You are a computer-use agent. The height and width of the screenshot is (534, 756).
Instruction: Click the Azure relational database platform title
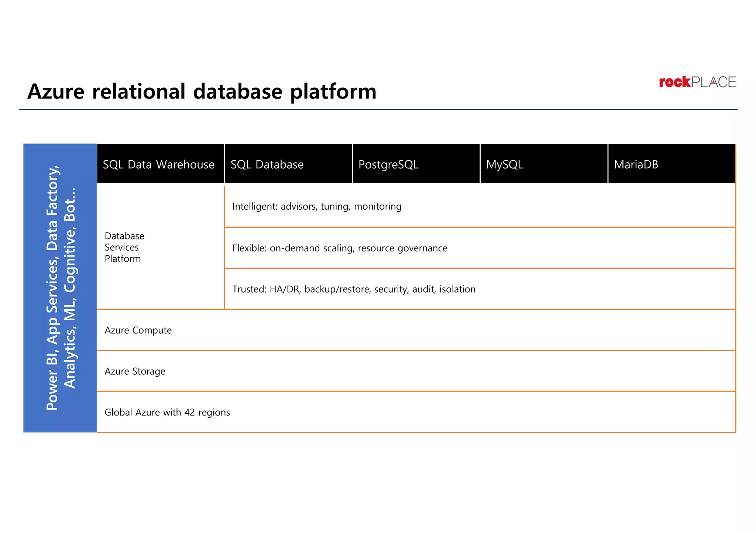202,91
